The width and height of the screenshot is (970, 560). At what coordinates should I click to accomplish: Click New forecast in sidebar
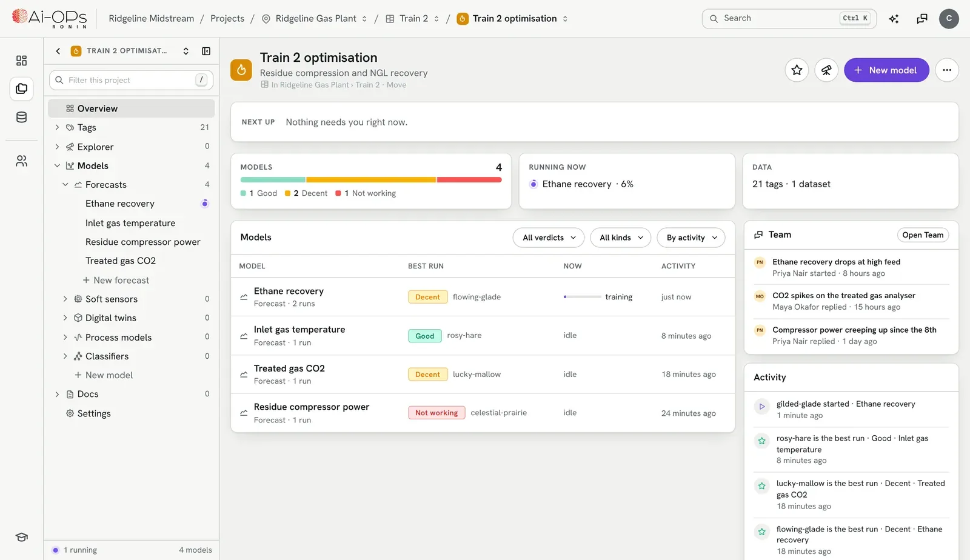116,280
